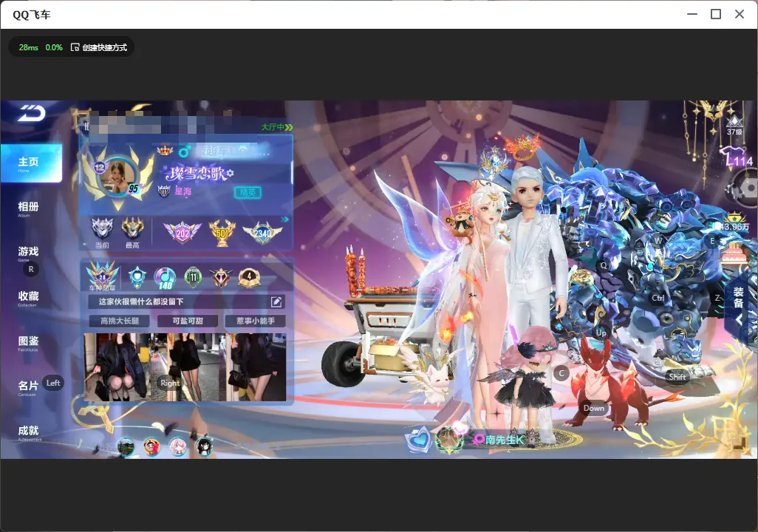This screenshot has width=758, height=532.
Task: Switch to the 成就 achievement tab
Action: (x=28, y=432)
